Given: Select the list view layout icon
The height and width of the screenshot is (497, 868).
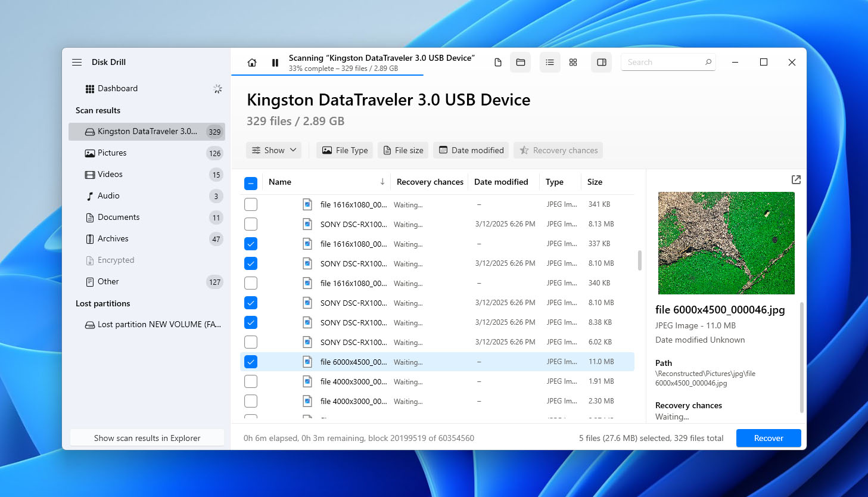Looking at the screenshot, I should (550, 62).
